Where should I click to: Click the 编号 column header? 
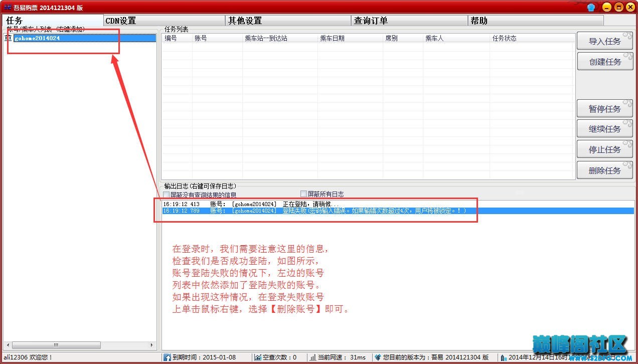tap(177, 38)
